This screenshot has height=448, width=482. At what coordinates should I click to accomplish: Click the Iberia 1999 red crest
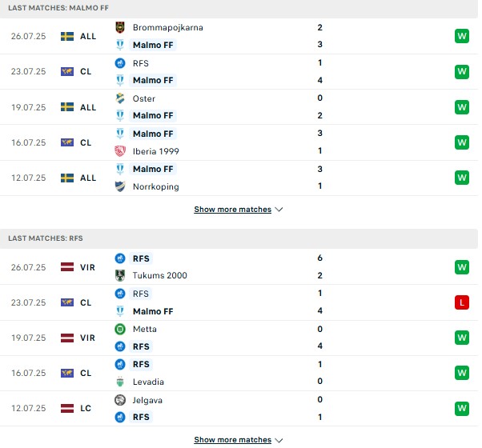click(x=120, y=151)
